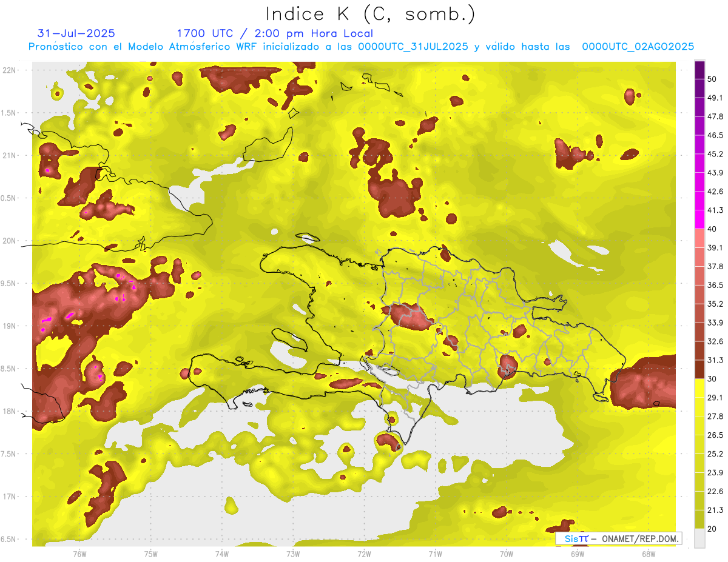Click the '72W' longitude axis label
Viewport: 728px width, 562px height.
coord(364,554)
